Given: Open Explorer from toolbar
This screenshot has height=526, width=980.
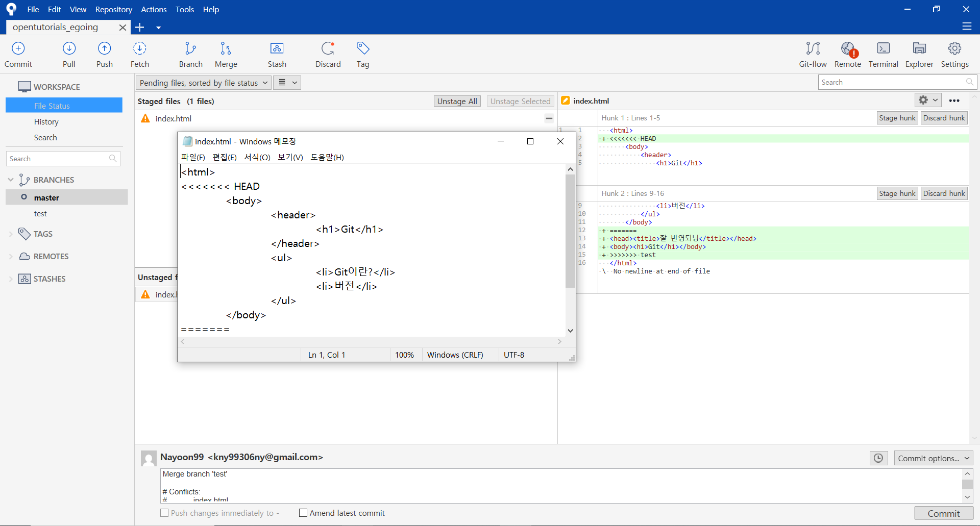Looking at the screenshot, I should [x=919, y=55].
